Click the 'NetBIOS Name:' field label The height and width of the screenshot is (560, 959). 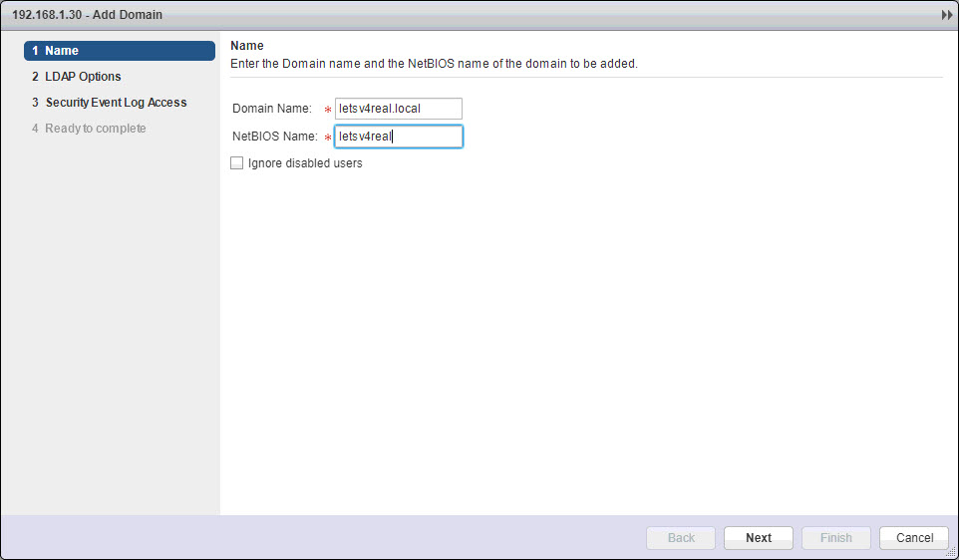pyautogui.click(x=274, y=137)
